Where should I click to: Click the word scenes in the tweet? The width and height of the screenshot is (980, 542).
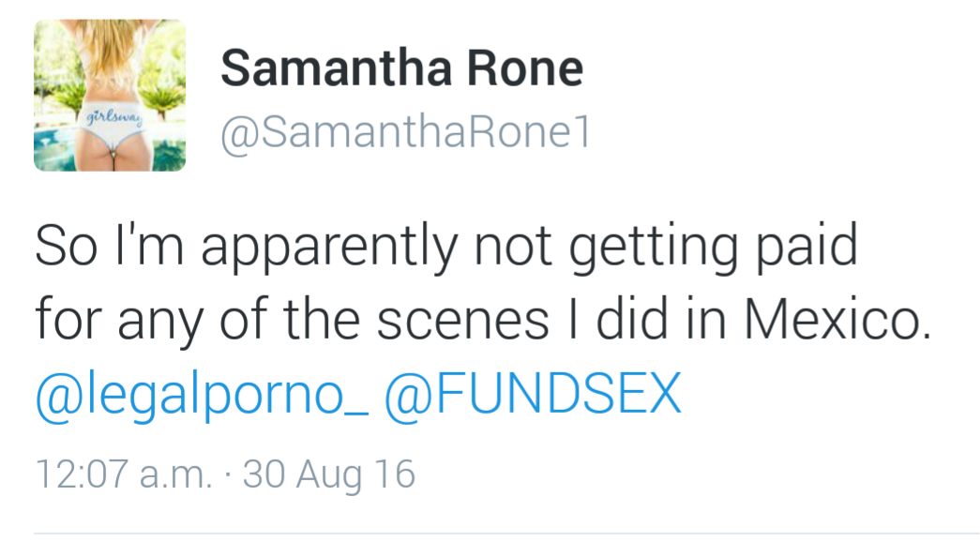pyautogui.click(x=462, y=321)
